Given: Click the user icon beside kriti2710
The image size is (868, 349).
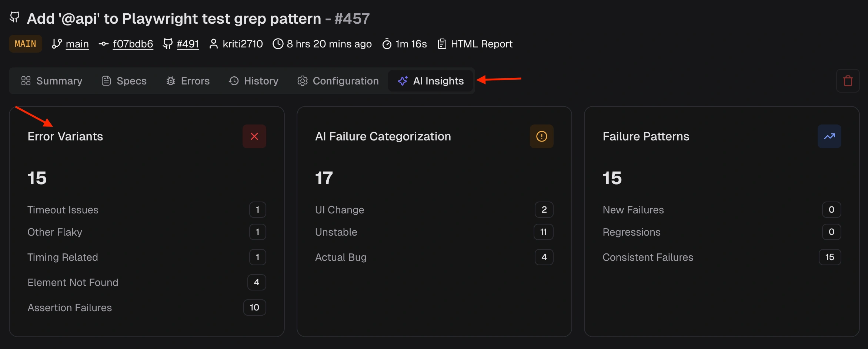Looking at the screenshot, I should pos(214,44).
